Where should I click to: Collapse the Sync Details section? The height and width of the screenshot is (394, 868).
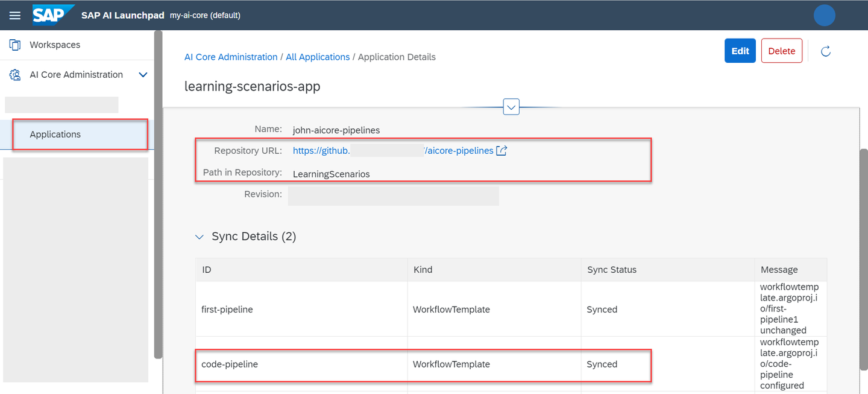point(200,237)
